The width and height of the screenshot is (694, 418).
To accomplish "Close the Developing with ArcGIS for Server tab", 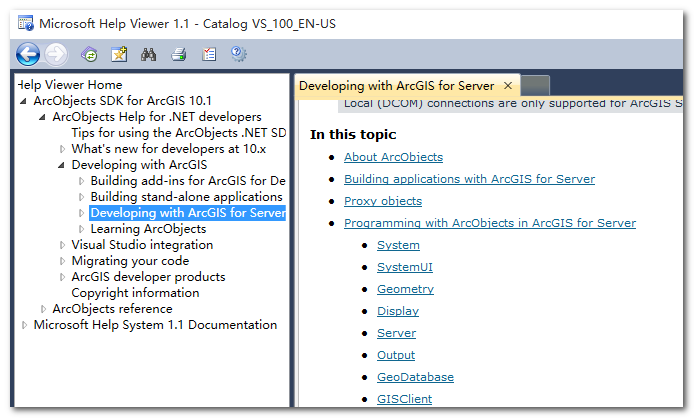I will 508,85.
